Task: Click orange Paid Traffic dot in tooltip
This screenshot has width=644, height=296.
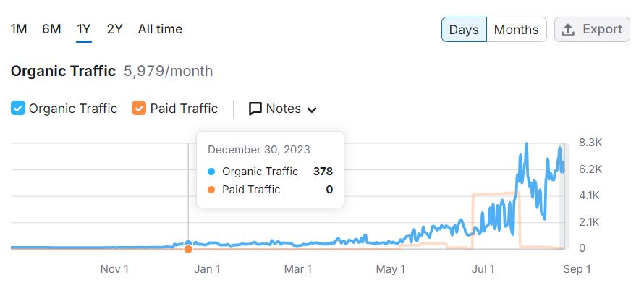Action: click(211, 190)
